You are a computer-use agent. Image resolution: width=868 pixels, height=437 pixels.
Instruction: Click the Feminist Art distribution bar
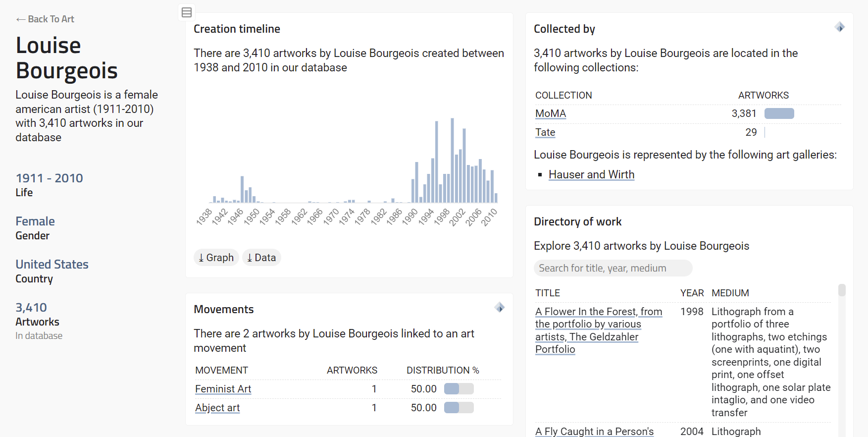459,389
